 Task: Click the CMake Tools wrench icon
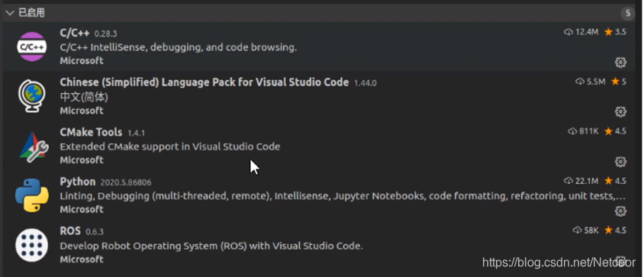(x=34, y=147)
